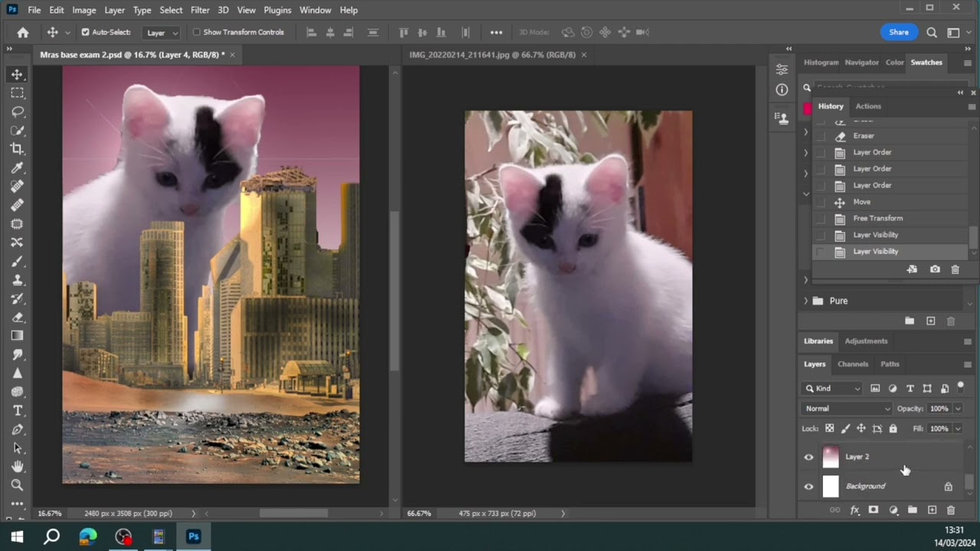The height and width of the screenshot is (551, 980).
Task: Select the Pen tool
Action: 17,429
